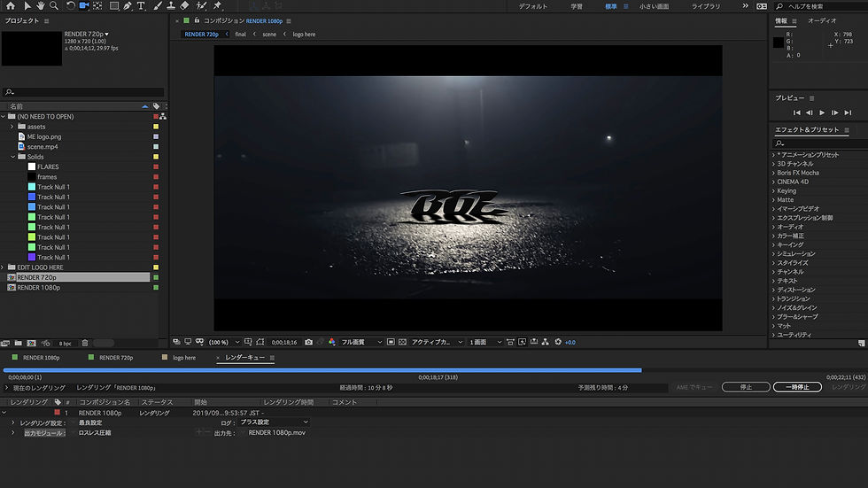Open the resolution フル画質 dropdown
The width and height of the screenshot is (868, 488).
pyautogui.click(x=361, y=343)
